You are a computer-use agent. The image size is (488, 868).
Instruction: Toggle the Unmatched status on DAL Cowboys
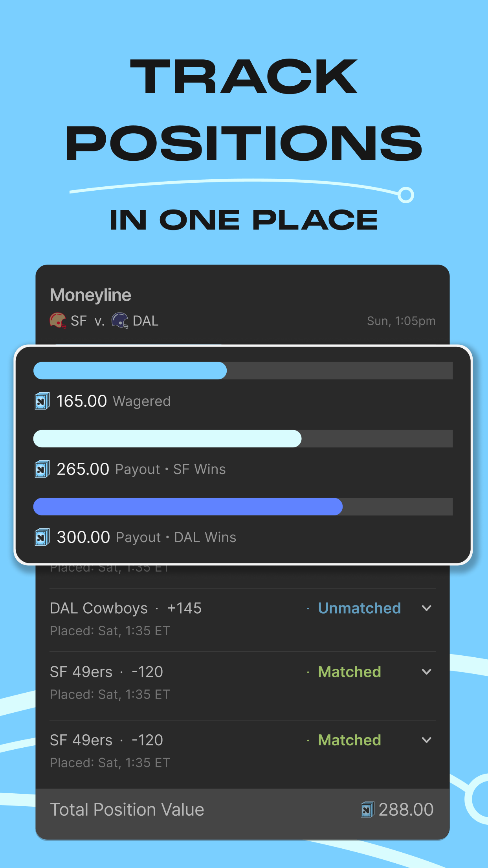coord(360,608)
